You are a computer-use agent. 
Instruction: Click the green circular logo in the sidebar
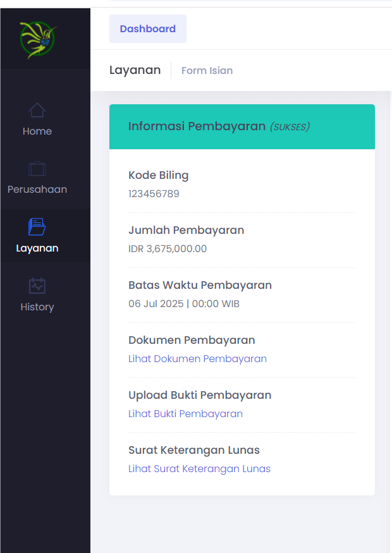tap(38, 39)
